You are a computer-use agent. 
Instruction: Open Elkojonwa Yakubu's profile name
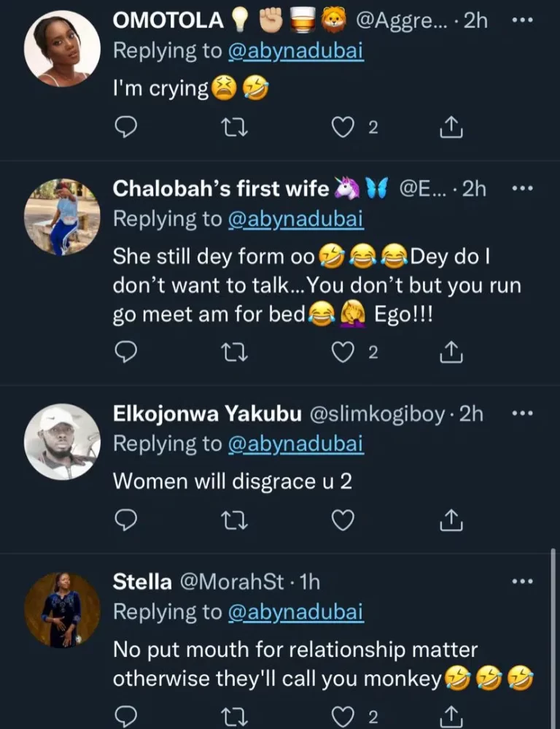tap(207, 414)
